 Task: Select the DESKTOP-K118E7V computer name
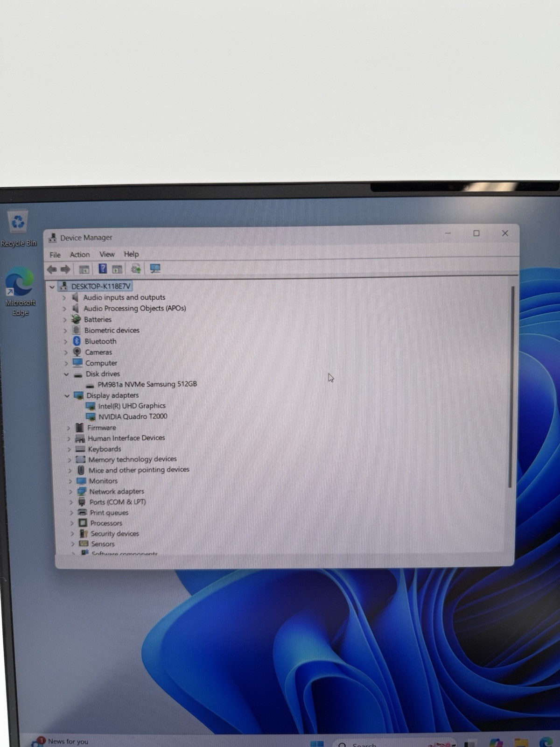coord(101,286)
